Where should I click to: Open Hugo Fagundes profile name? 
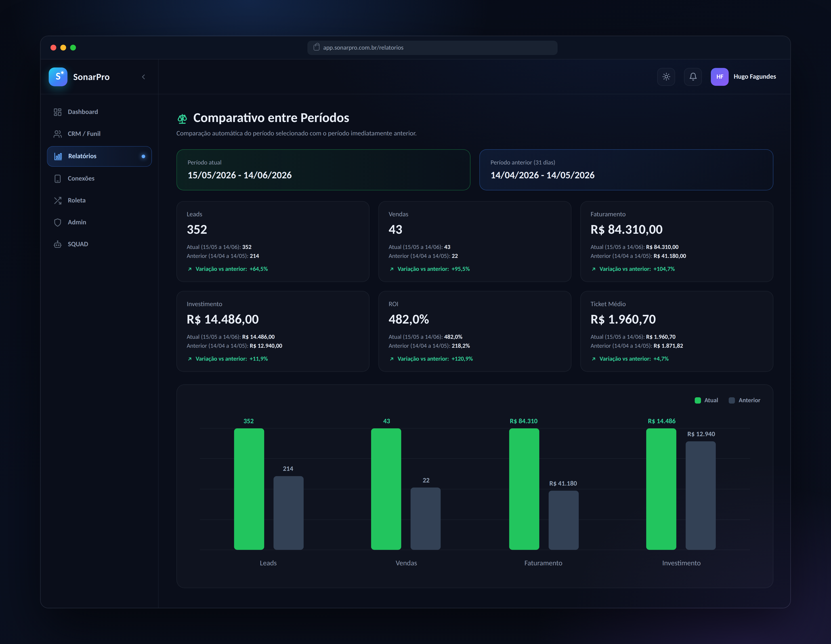(755, 76)
